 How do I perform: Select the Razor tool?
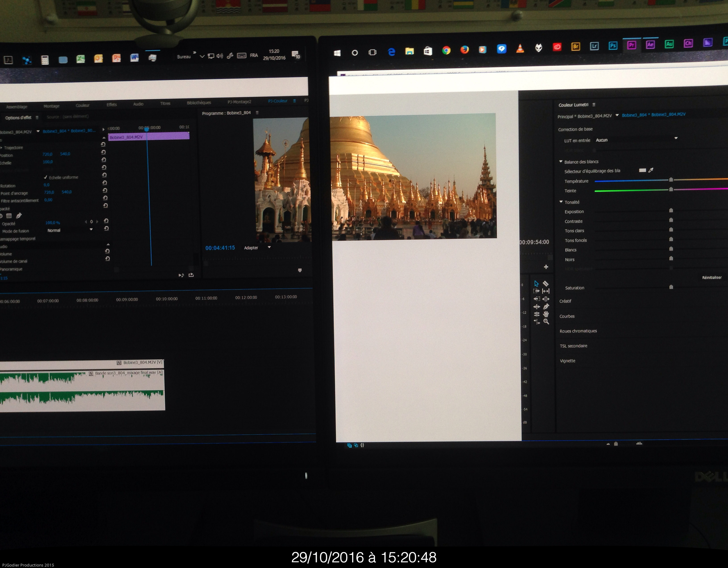pos(546,284)
